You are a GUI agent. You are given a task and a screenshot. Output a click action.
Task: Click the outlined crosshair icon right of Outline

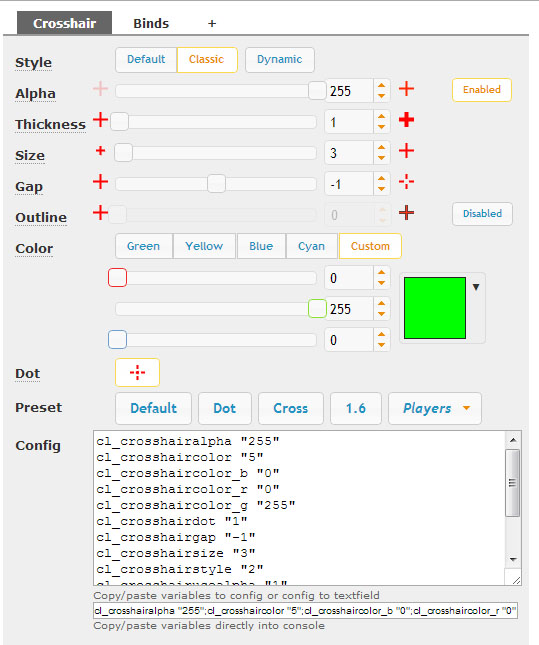tap(406, 213)
